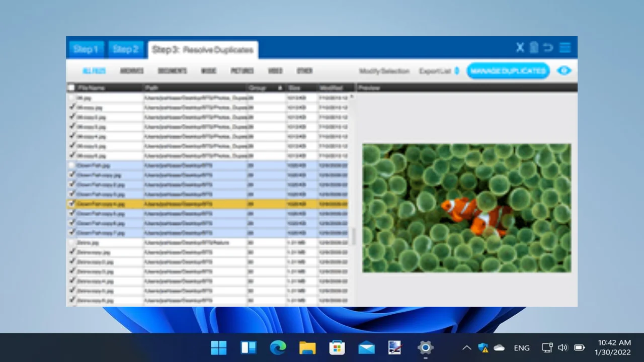
Task: Check the Clown Fish.jpg checkbox
Action: click(72, 165)
